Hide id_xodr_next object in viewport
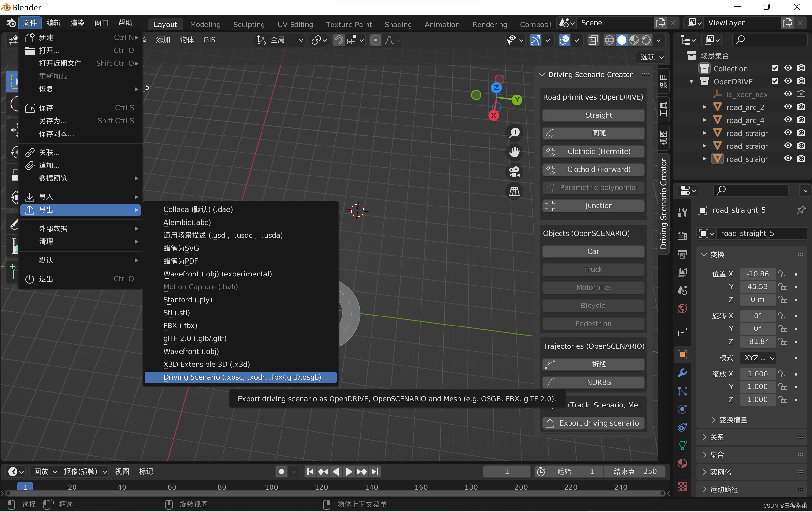 click(x=788, y=94)
